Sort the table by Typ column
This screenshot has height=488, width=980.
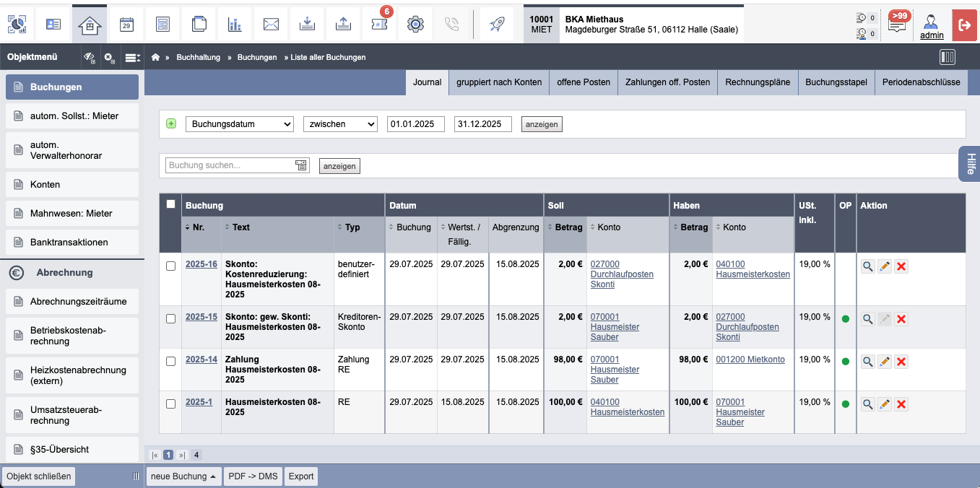[348, 227]
